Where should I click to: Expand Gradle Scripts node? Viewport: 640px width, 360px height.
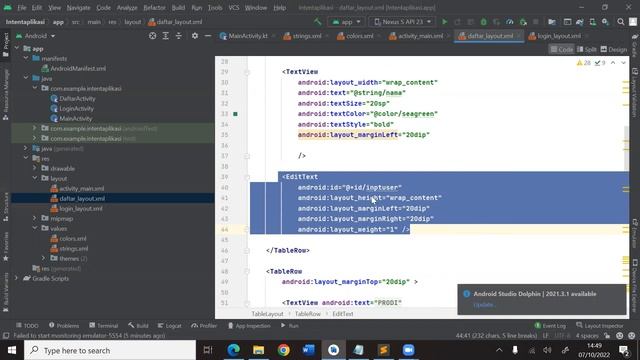point(16,278)
